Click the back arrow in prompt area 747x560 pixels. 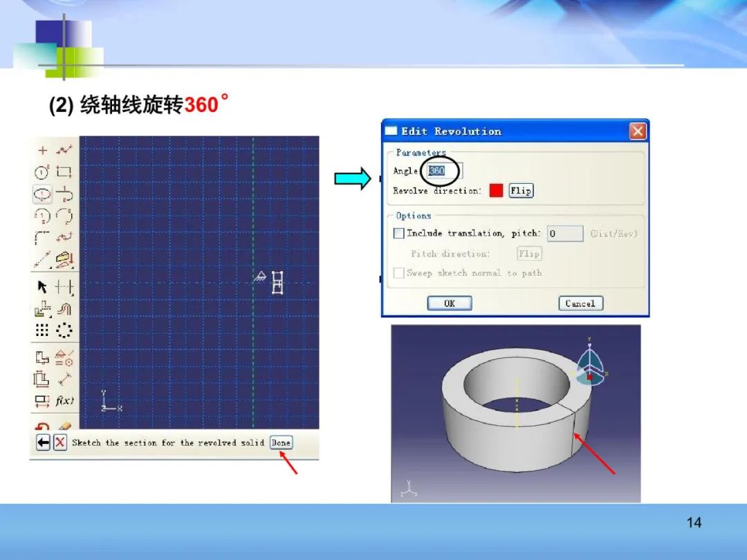[x=43, y=443]
